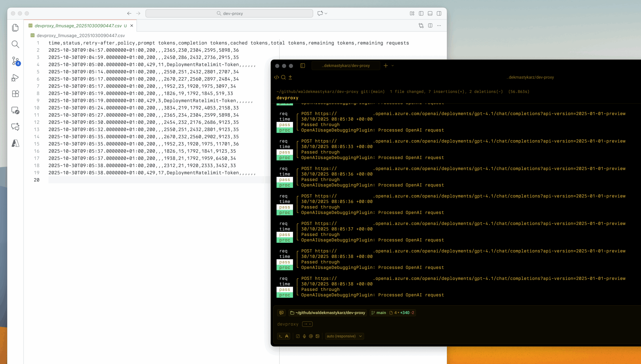Select the devproxy_llmusage CSV editor tab

click(x=77, y=26)
